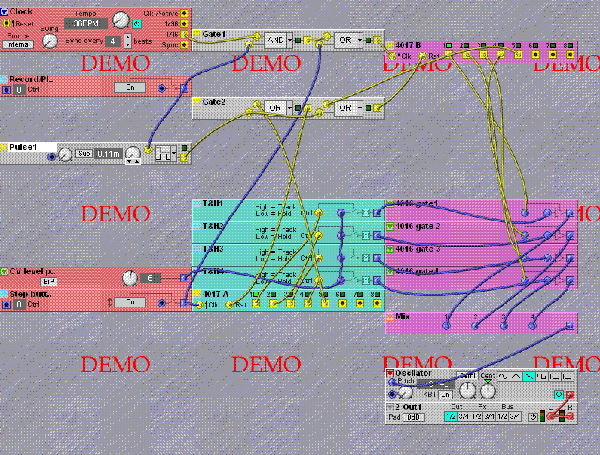Viewport: 600px width, 455px height.
Task: Select the square waveform in Oscillator
Action: point(542,377)
